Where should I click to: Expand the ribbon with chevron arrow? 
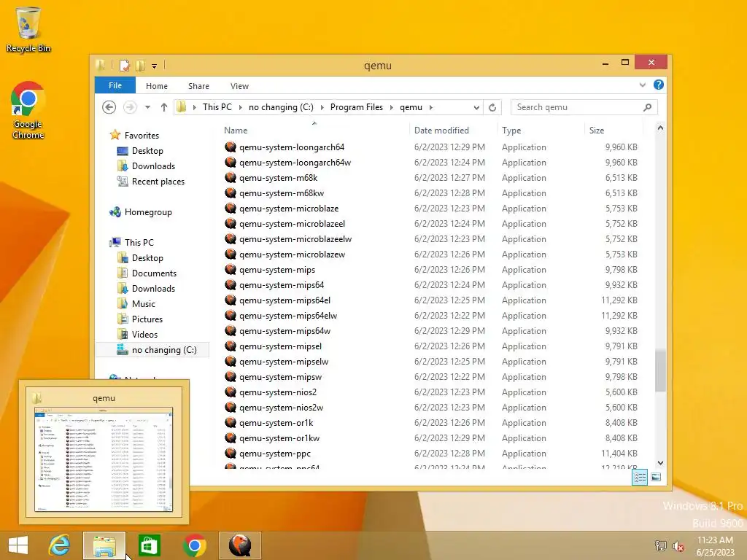[643, 85]
